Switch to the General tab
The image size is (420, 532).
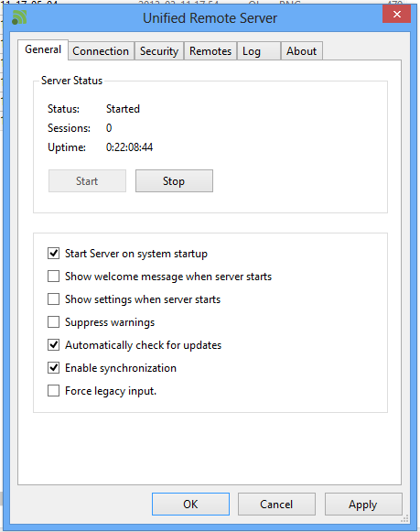point(43,49)
